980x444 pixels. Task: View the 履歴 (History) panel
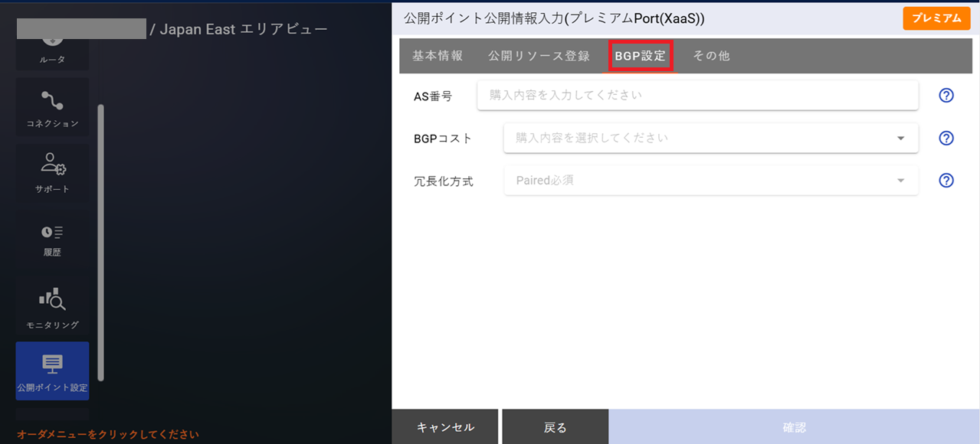coord(51,238)
